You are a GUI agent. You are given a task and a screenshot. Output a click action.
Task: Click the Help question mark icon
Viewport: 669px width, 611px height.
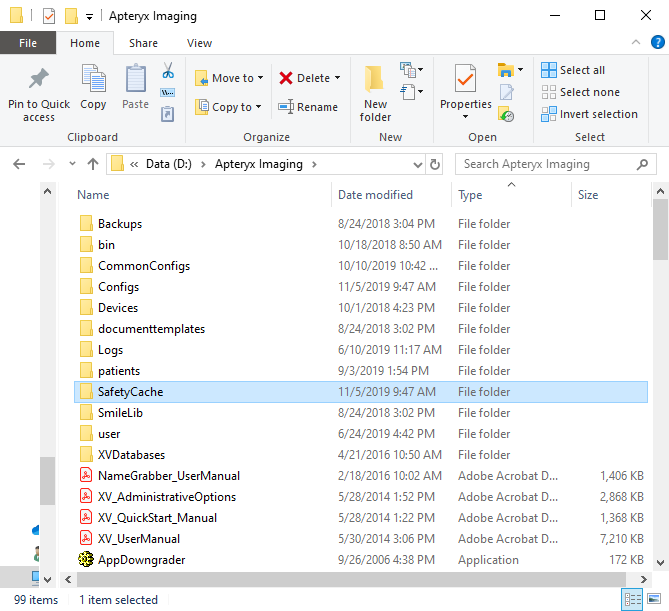[657, 42]
